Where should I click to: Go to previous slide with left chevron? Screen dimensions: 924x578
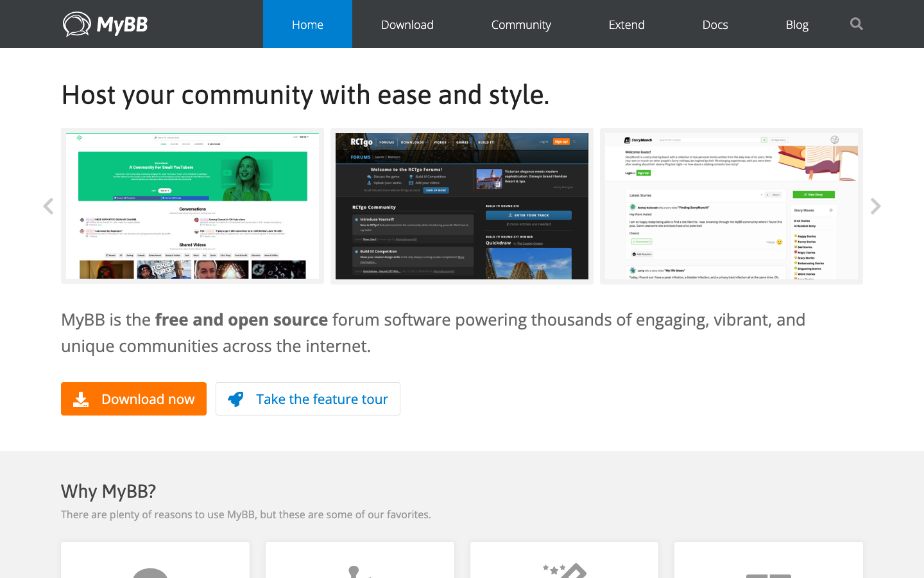pyautogui.click(x=48, y=206)
